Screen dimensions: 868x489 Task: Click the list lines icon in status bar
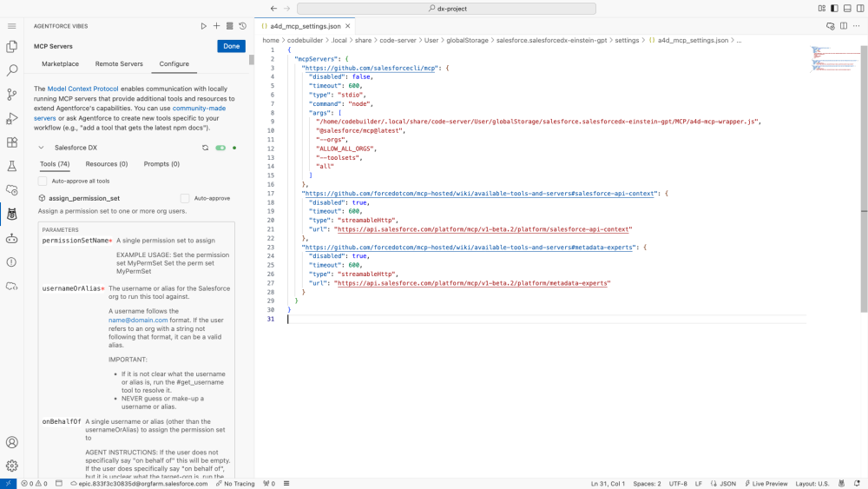point(286,484)
